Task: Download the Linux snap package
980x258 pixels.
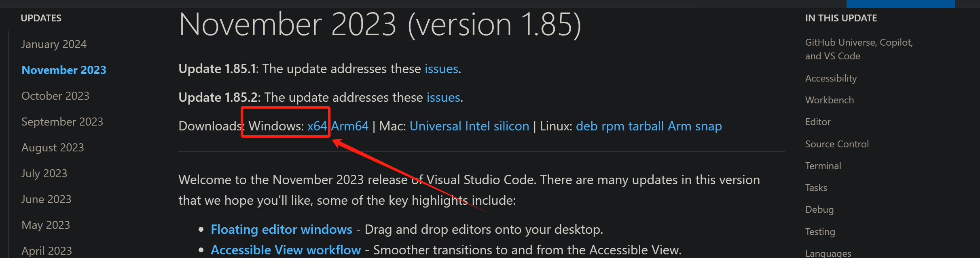Action: click(708, 126)
